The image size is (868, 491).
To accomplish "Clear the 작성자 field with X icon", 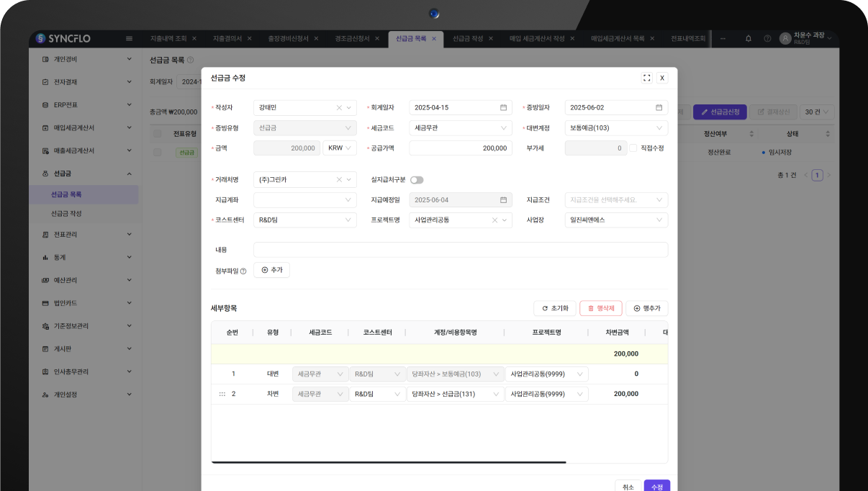I will coord(339,108).
